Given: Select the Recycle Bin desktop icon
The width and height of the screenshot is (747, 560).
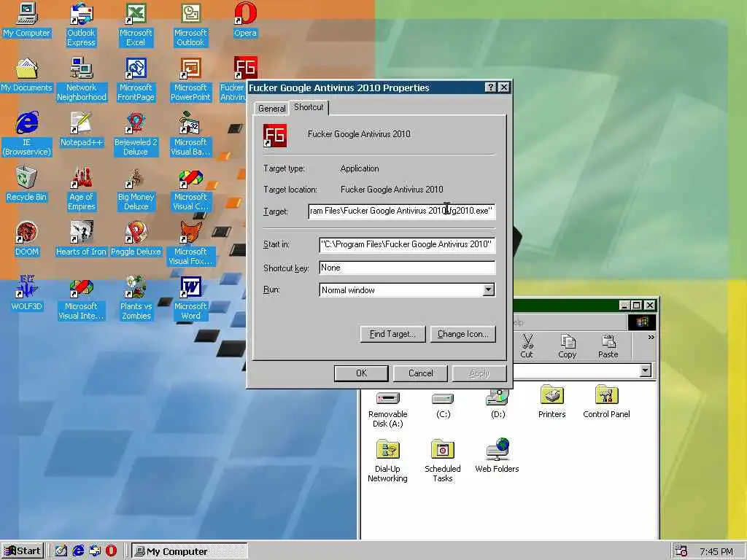Looking at the screenshot, I should 27,184.
